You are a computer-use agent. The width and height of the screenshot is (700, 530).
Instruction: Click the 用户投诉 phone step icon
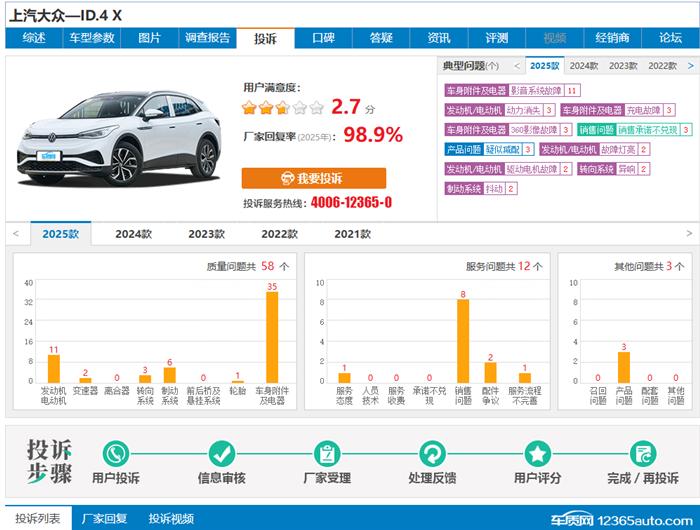[x=116, y=455]
